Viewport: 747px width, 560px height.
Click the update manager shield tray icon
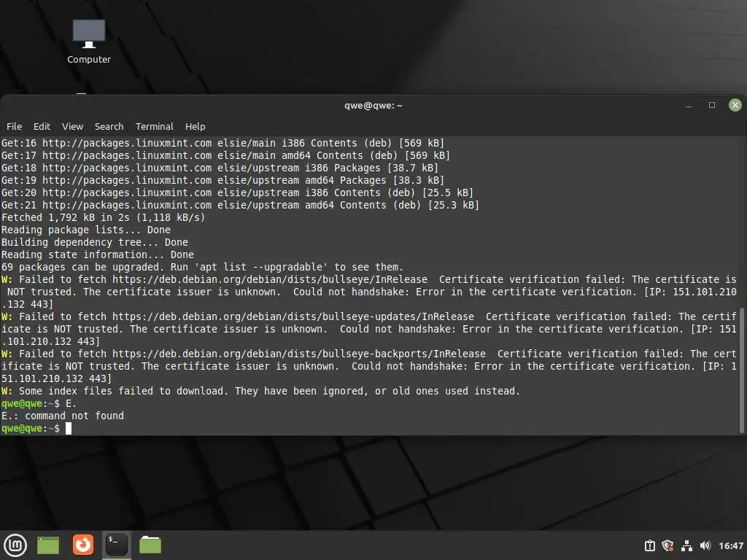point(668,545)
